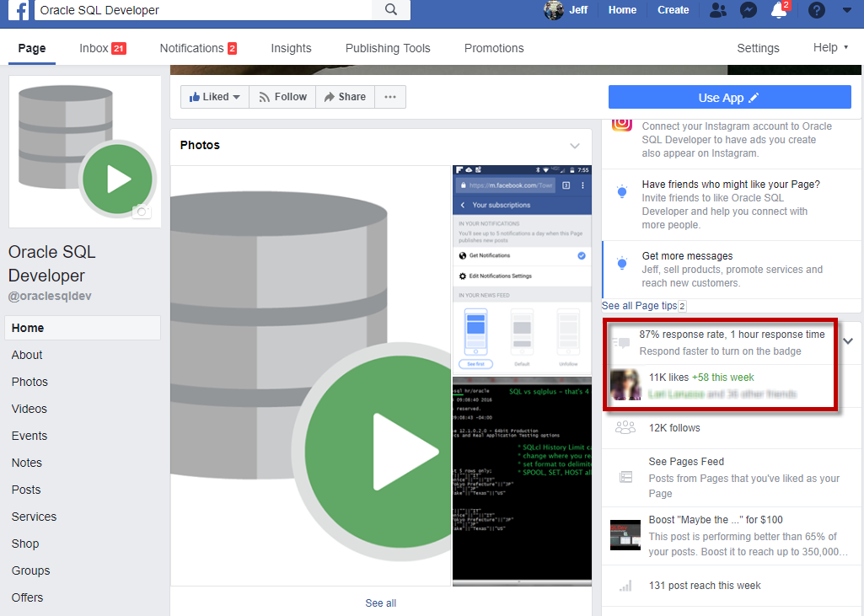Open Events in the left sidebar

[30, 436]
